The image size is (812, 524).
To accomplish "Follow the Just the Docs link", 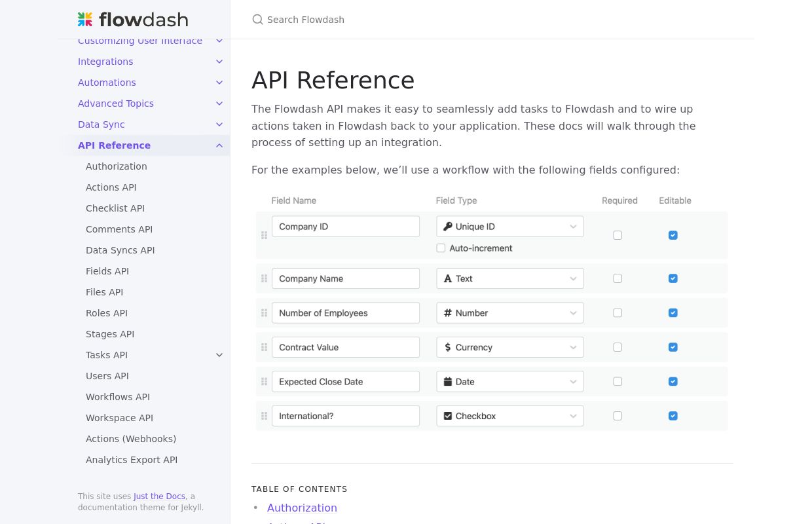I will (160, 496).
